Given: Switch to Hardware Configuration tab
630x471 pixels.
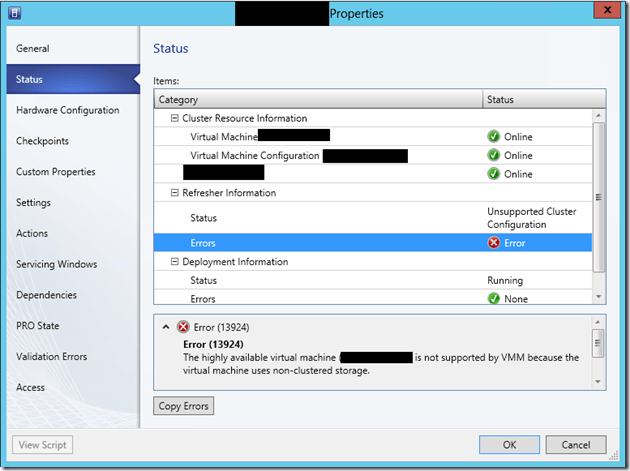Looking at the screenshot, I should 67,110.
